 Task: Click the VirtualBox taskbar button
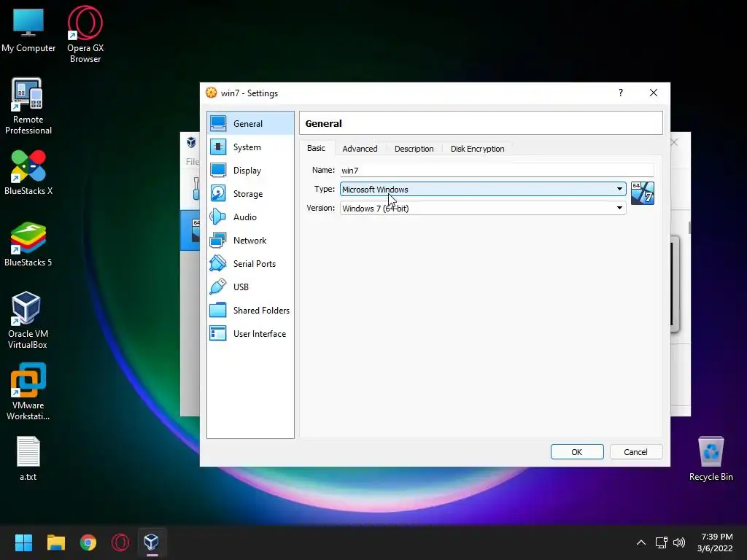pyautogui.click(x=152, y=542)
